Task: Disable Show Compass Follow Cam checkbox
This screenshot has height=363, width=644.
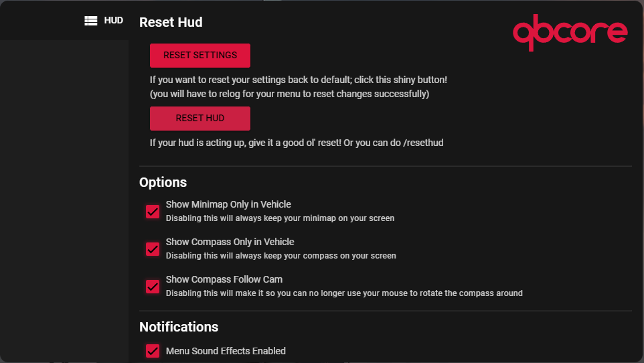Action: [153, 287]
